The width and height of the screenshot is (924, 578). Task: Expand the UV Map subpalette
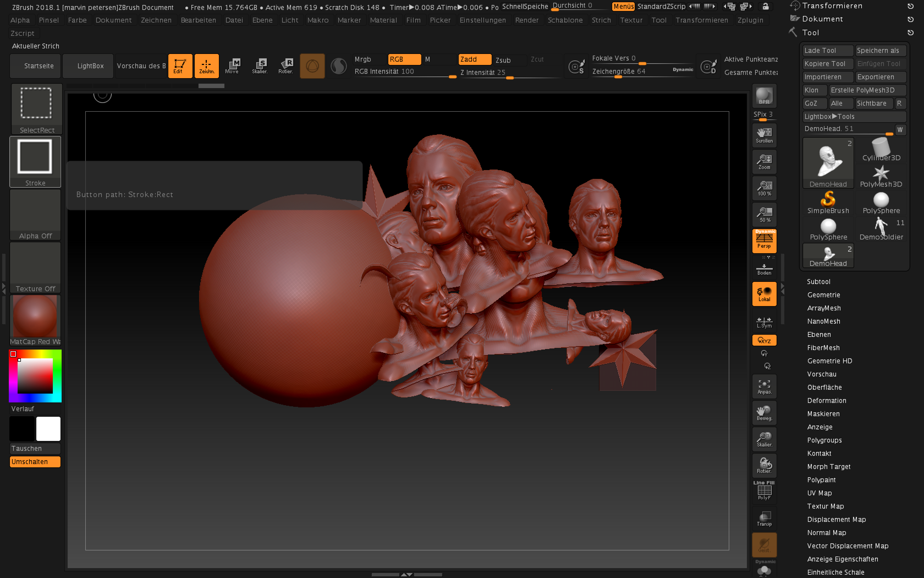coord(820,493)
